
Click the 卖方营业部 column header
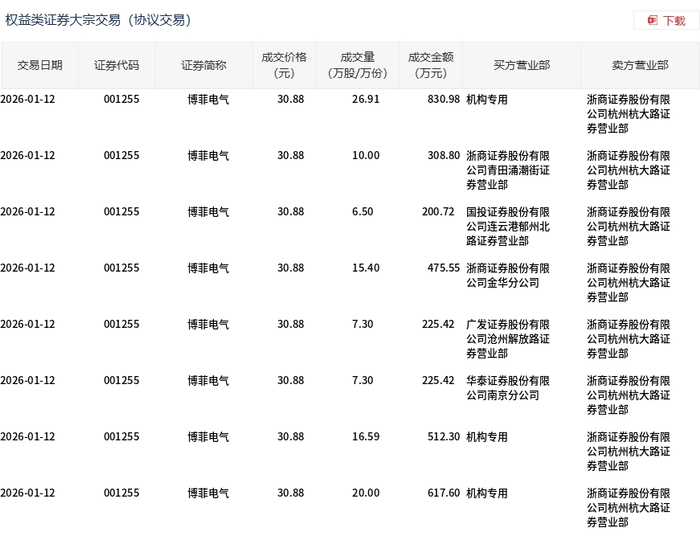(640, 66)
